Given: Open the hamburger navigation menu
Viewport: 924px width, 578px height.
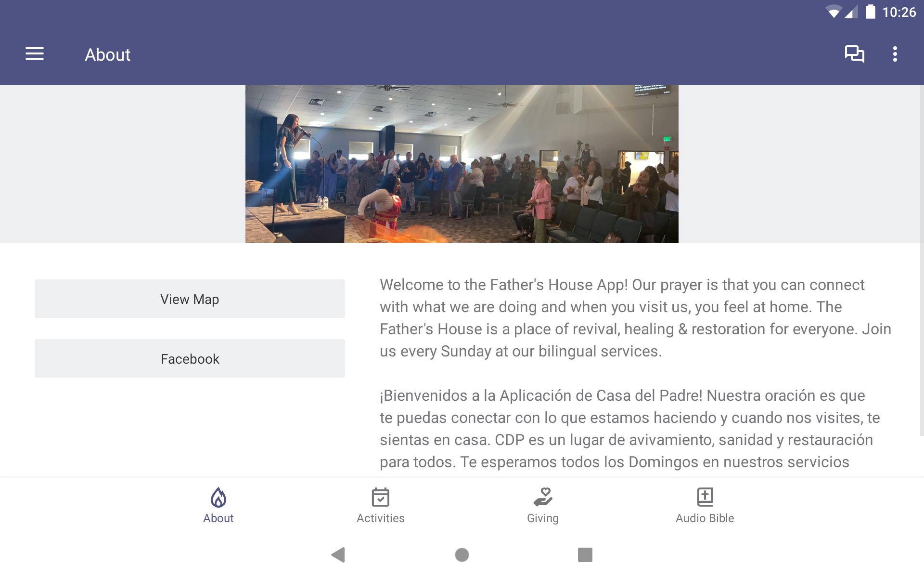Looking at the screenshot, I should pyautogui.click(x=35, y=54).
